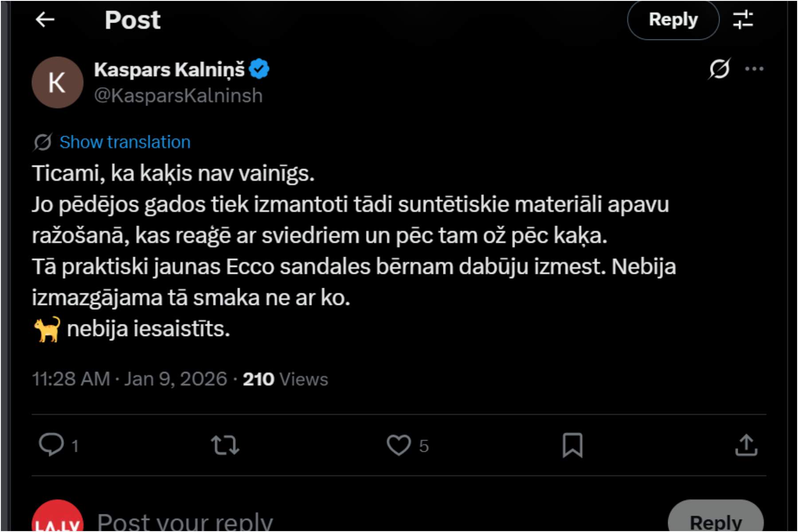Open Kaspars Kalniņš profile avatar
The width and height of the screenshot is (798, 532).
57,82
